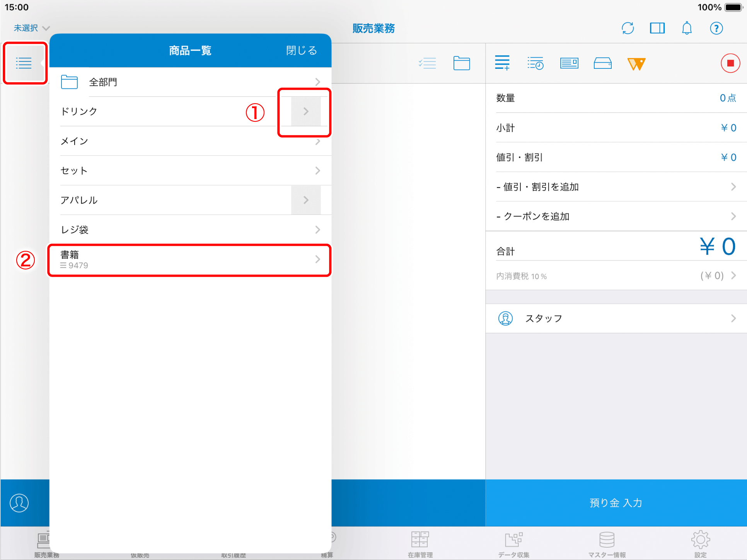This screenshot has height=560, width=747.
Task: Open the cash drawer icon
Action: (602, 63)
